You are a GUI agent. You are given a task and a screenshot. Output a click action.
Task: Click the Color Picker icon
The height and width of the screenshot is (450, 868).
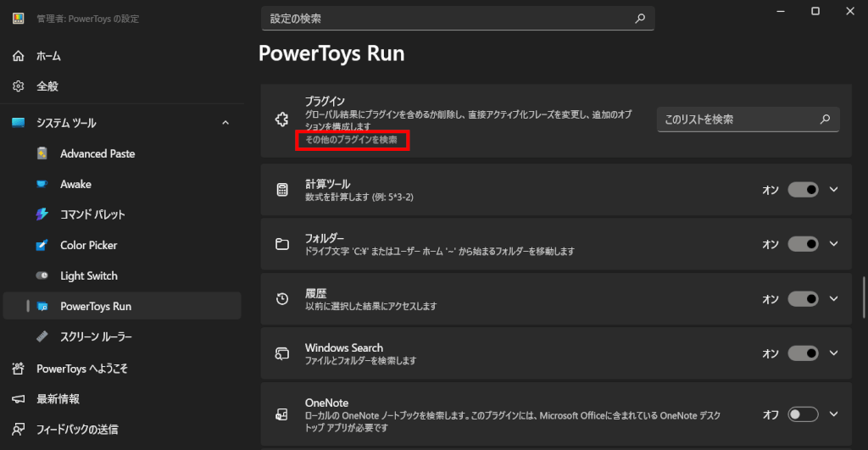click(x=42, y=245)
